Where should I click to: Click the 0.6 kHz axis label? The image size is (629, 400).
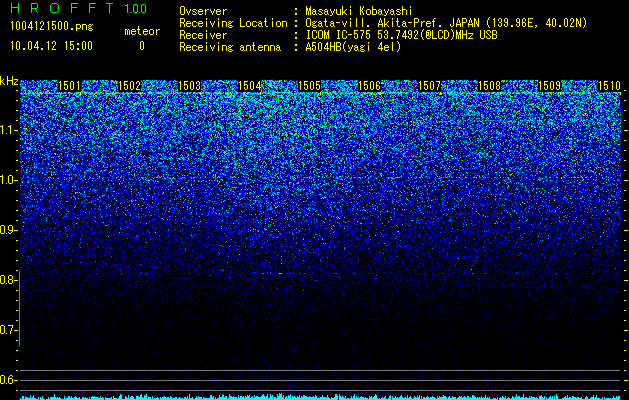tap(9, 380)
